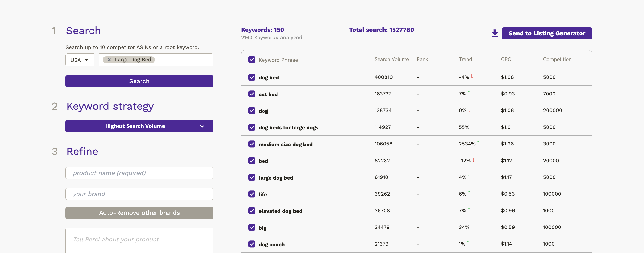This screenshot has width=644, height=253.
Task: Toggle the select-all Keyword Phrase checkbox
Action: [x=251, y=60]
